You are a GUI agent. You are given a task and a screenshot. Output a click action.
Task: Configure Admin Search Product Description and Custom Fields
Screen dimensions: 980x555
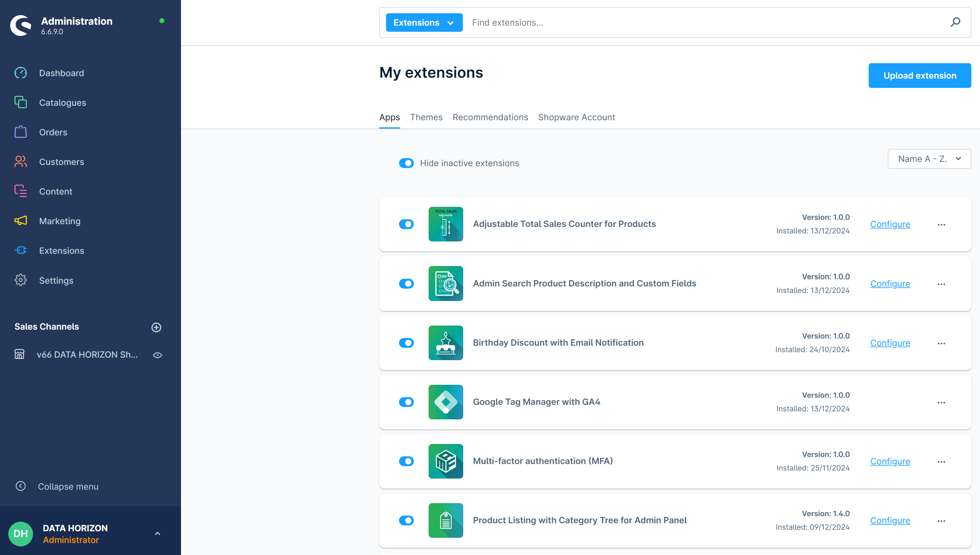pyautogui.click(x=890, y=284)
